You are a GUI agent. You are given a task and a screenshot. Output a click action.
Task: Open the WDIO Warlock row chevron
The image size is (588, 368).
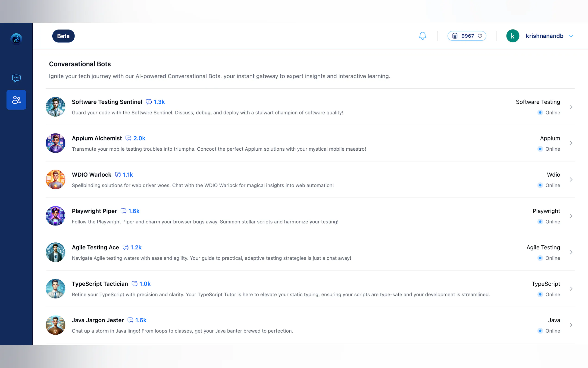(x=571, y=180)
